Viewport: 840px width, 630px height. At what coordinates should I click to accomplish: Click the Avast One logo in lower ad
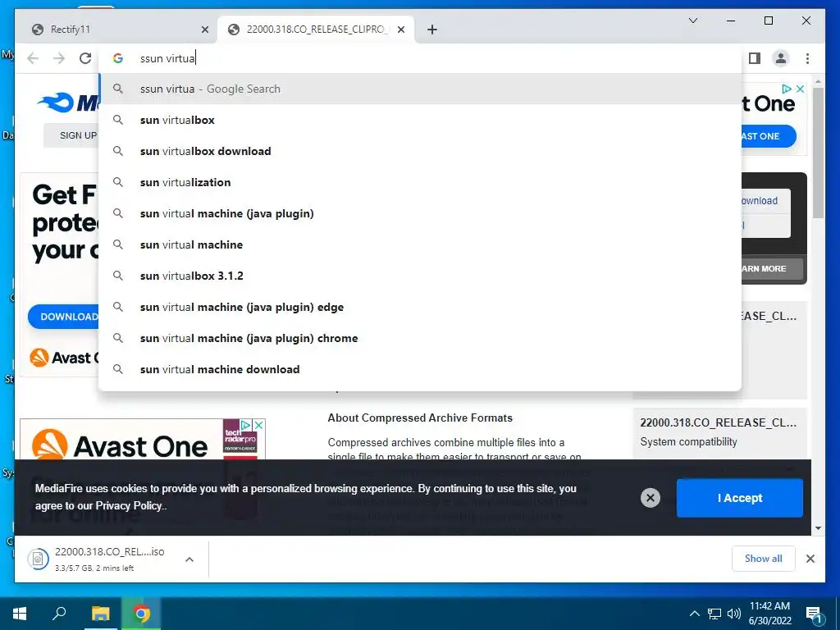pos(120,446)
